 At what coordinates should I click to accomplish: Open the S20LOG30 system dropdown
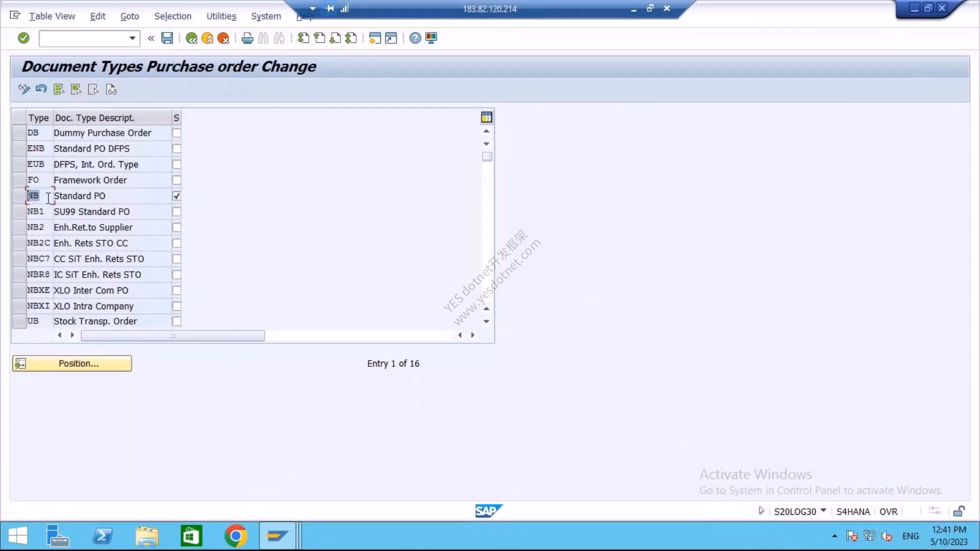click(823, 511)
